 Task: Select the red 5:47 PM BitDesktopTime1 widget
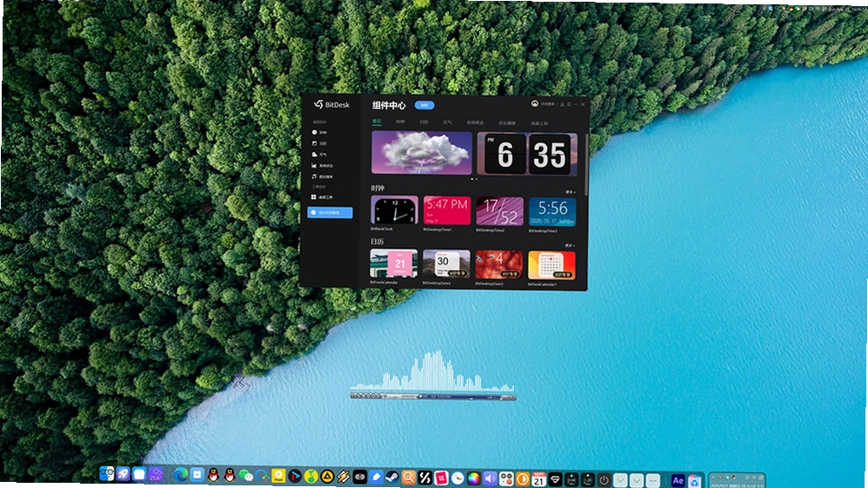tap(447, 211)
